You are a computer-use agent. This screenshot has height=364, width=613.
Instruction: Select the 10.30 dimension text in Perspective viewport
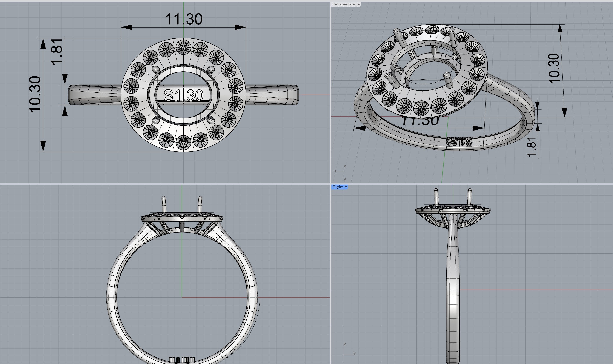(554, 68)
